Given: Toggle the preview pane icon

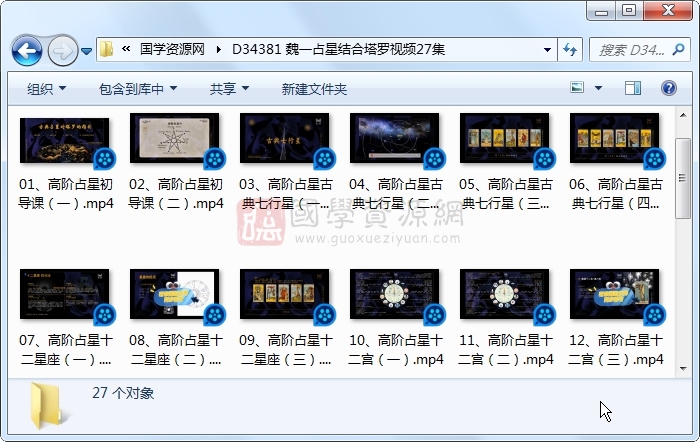Looking at the screenshot, I should pyautogui.click(x=633, y=88).
